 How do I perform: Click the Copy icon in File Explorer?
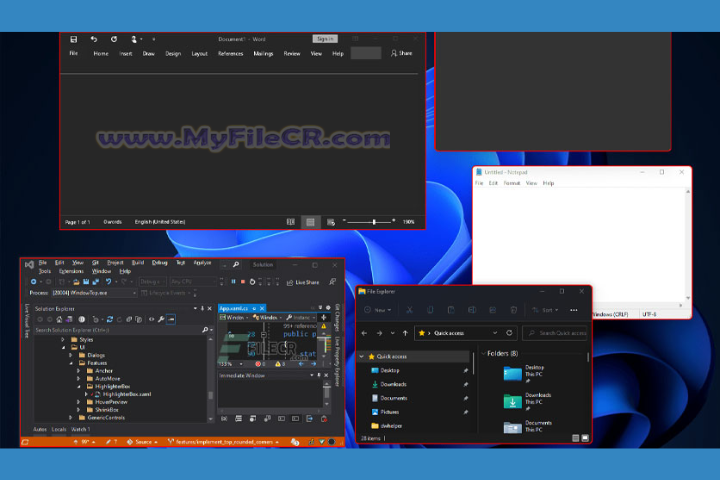pyautogui.click(x=430, y=310)
